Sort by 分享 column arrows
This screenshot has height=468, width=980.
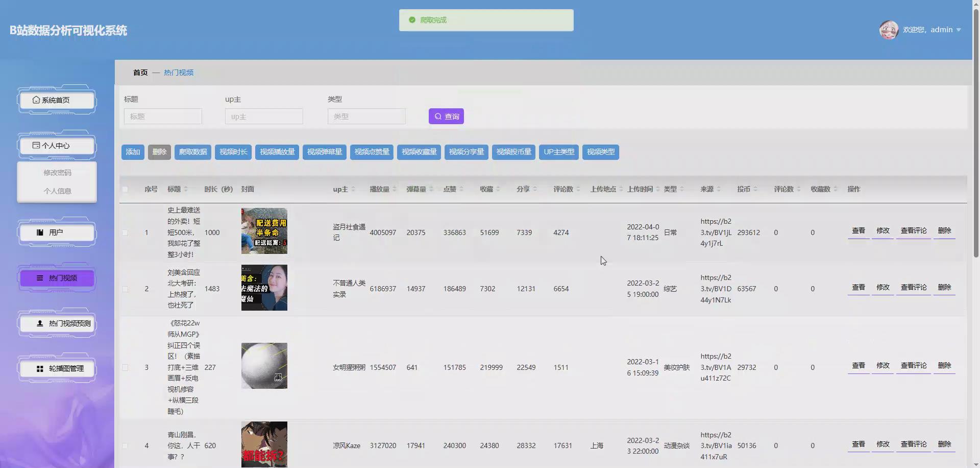tap(535, 189)
